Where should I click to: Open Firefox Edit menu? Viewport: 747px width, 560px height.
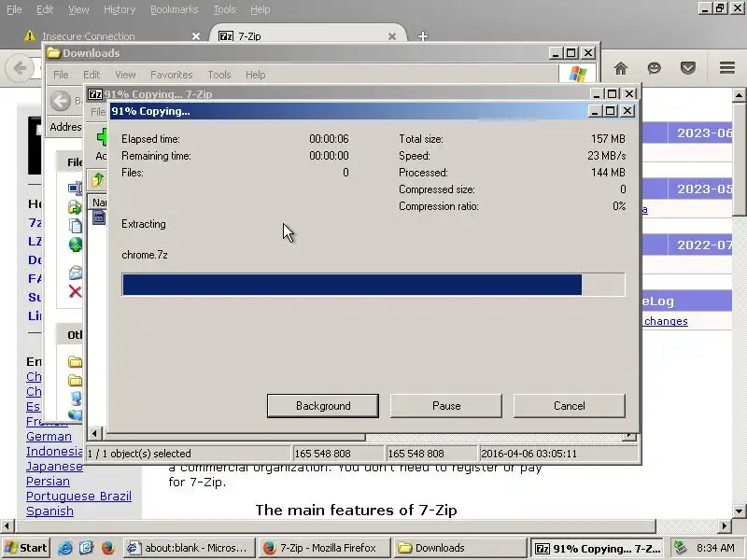[45, 9]
